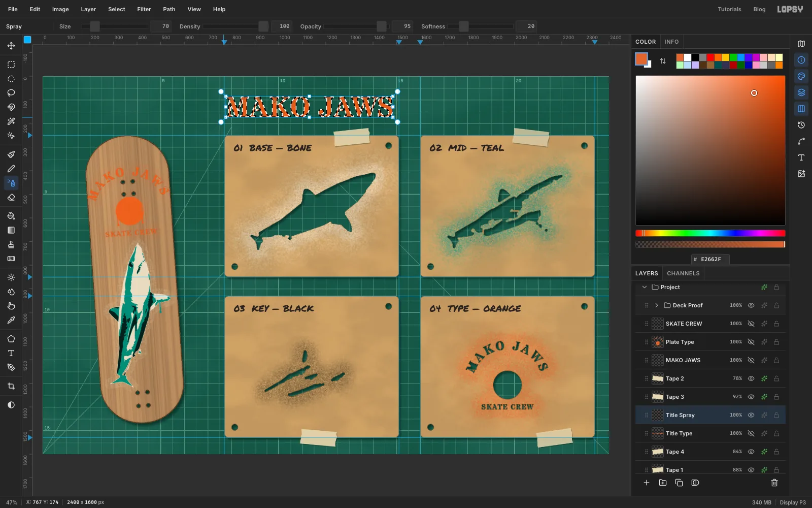
Task: Select the Rectangular Marquee tool
Action: [x=11, y=65]
